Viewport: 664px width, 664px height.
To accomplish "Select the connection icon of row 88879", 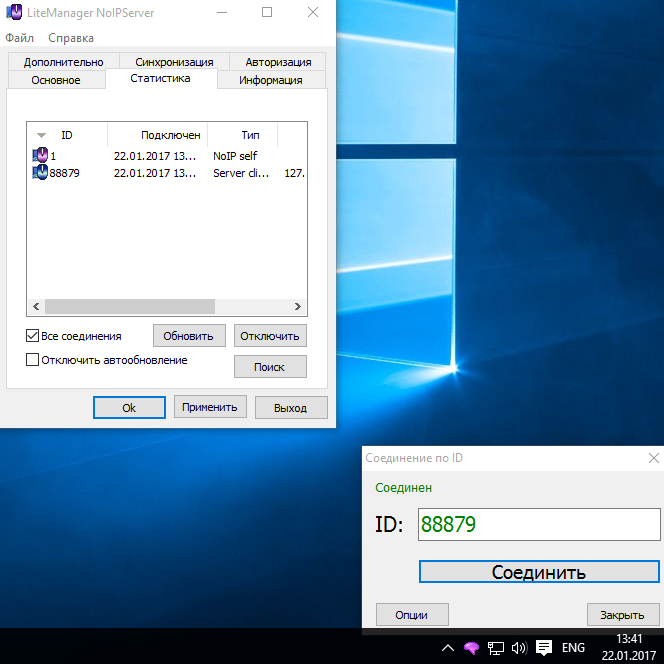I will (x=40, y=172).
